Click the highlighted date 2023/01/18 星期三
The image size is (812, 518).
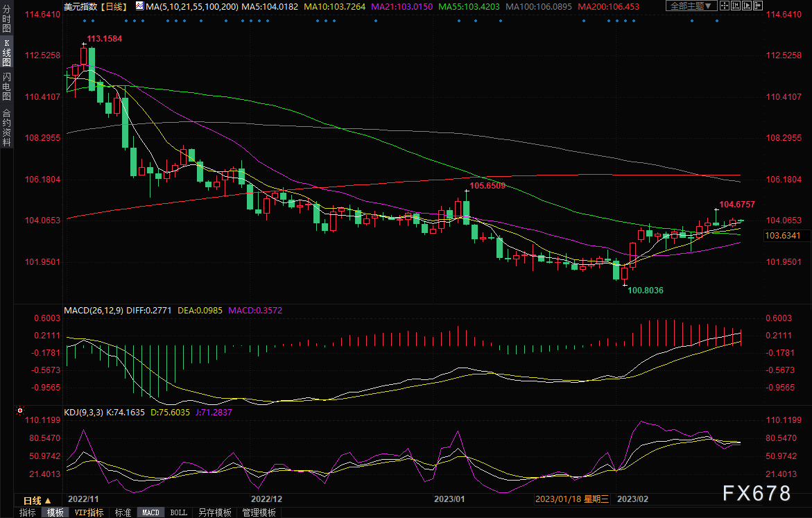pos(571,499)
